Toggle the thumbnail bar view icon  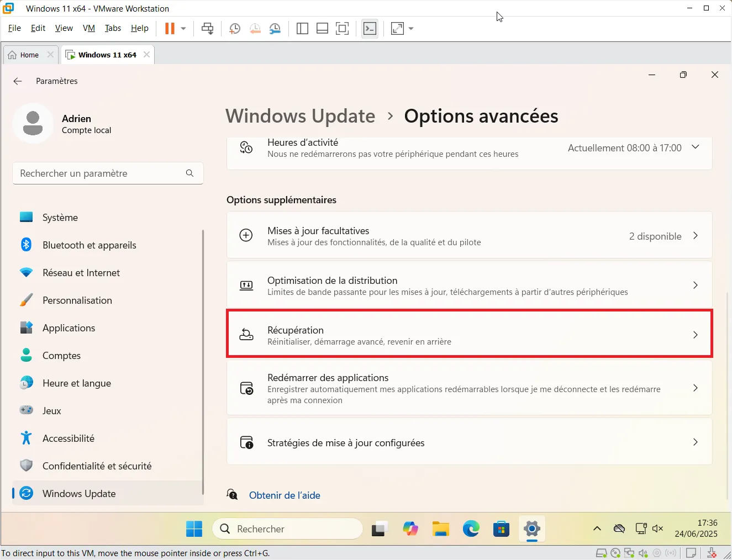pos(322,28)
